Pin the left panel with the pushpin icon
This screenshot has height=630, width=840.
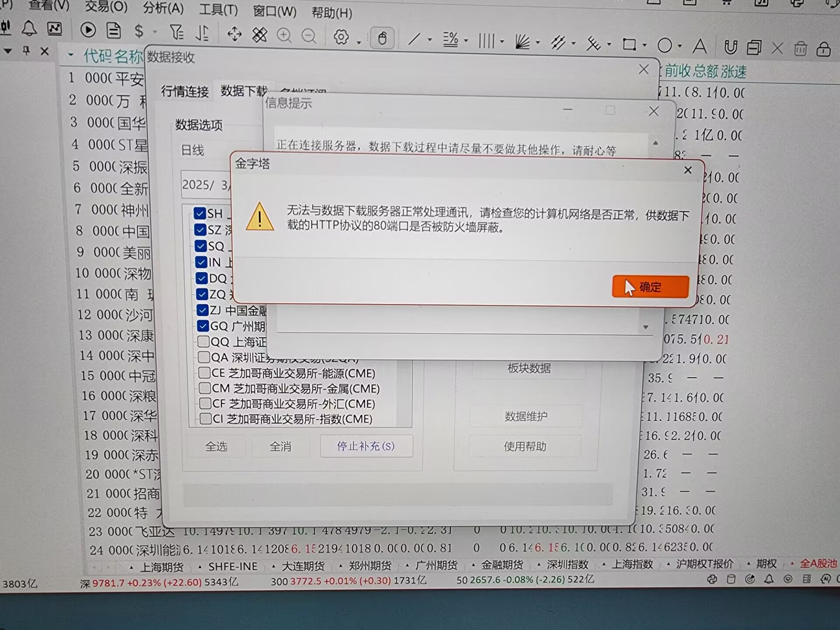[26, 51]
